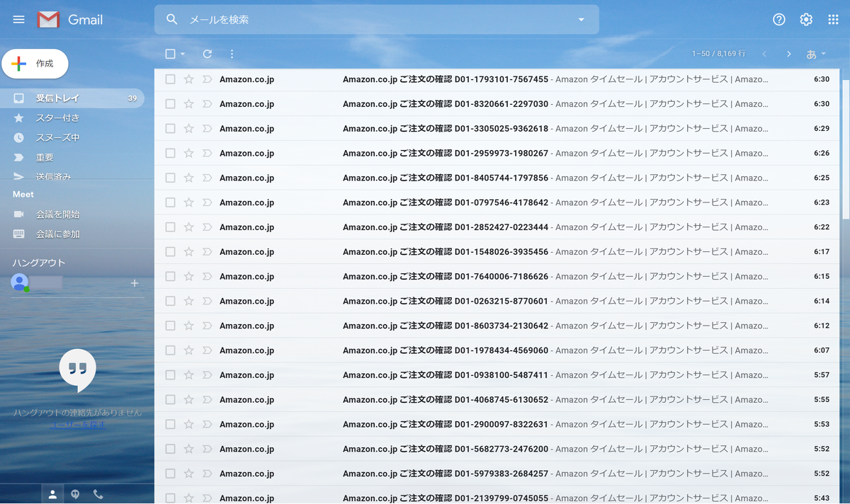This screenshot has height=504, width=850.
Task: Select the email D01-5979383-2684257 checkbox
Action: [170, 474]
